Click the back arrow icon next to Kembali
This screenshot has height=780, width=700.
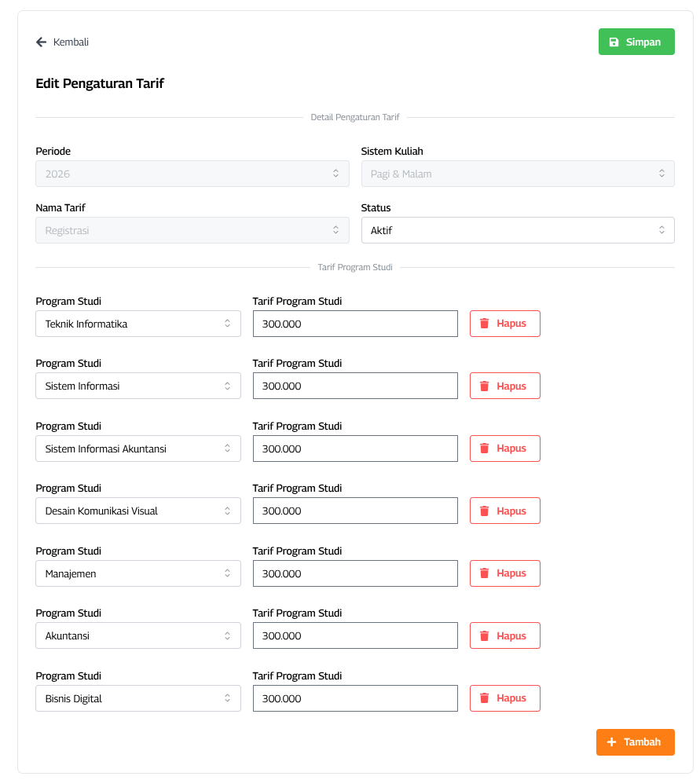point(41,42)
